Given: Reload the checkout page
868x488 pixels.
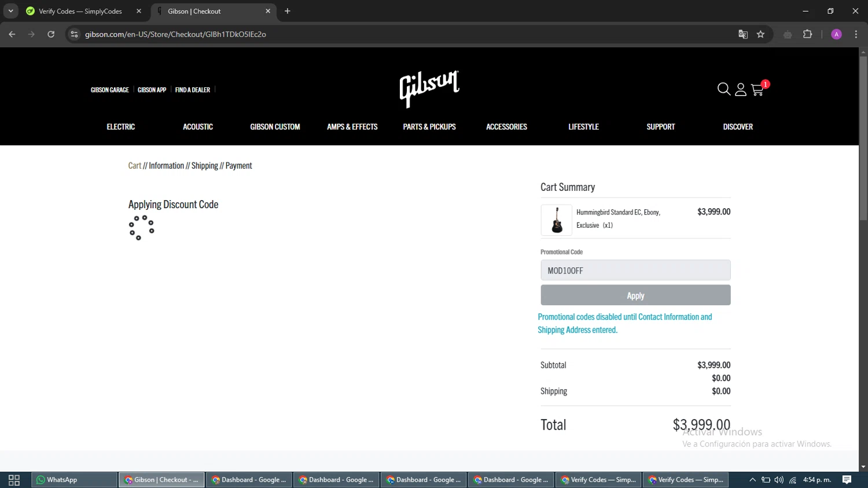Looking at the screenshot, I should pos(51,34).
